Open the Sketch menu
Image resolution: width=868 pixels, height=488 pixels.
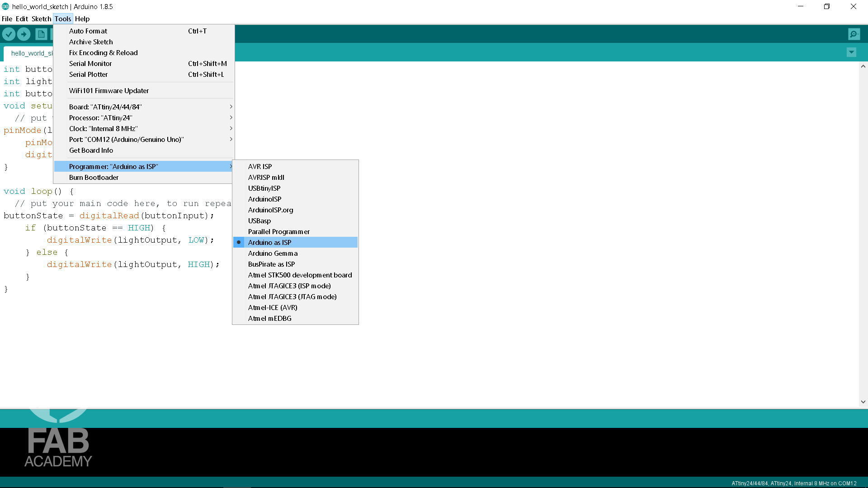coord(41,19)
